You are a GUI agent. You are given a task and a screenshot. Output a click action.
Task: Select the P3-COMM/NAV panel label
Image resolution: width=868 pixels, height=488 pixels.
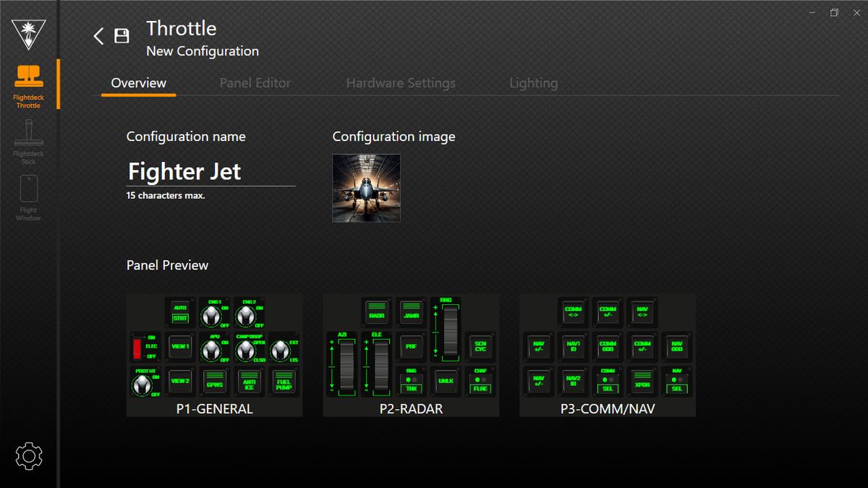coord(608,408)
